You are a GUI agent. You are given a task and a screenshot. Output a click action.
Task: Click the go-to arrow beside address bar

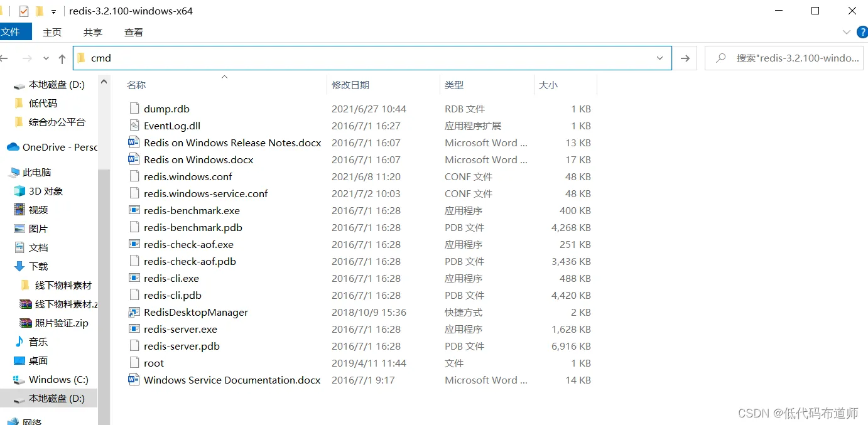tap(685, 58)
